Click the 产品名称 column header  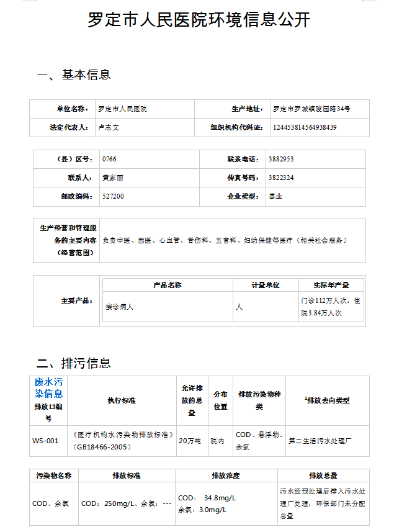click(x=168, y=286)
